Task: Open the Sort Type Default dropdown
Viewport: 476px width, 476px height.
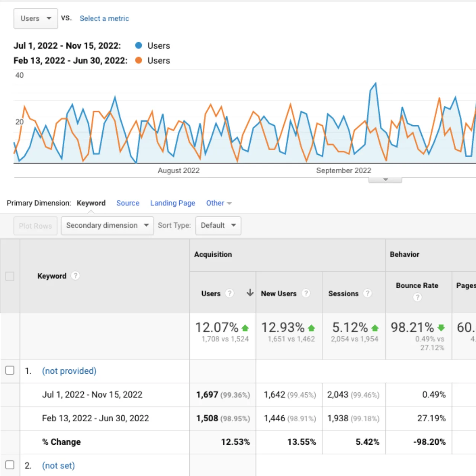Action: click(218, 226)
